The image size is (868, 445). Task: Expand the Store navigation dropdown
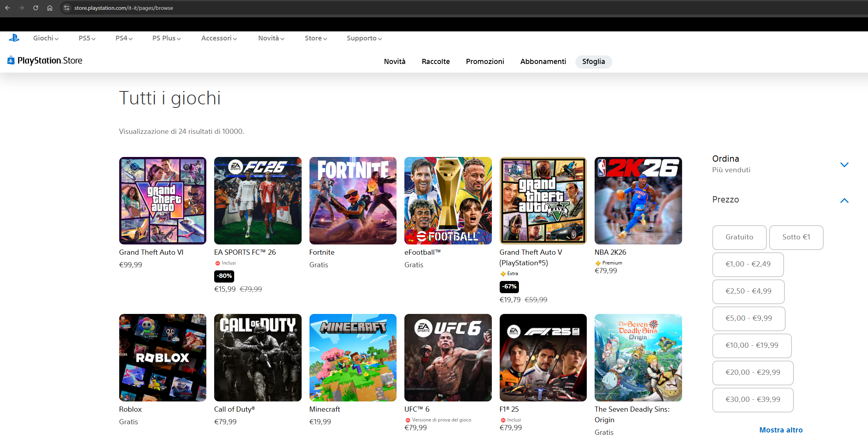pos(316,38)
